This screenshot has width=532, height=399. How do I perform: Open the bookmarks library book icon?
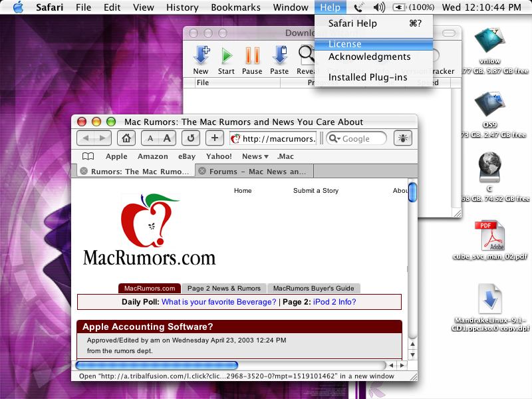click(x=88, y=156)
